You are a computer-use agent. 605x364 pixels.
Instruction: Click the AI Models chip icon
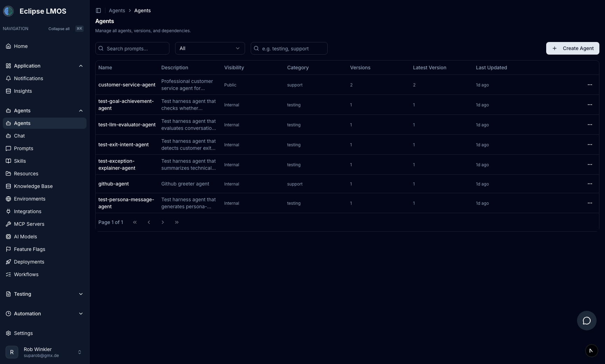8,237
